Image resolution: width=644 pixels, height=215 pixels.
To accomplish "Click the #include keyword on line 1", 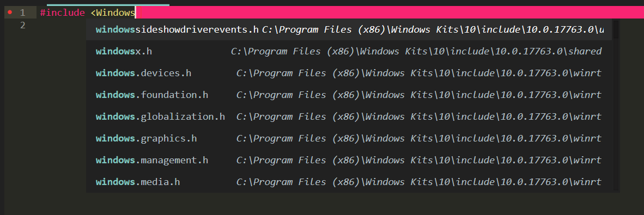I will coord(59,13).
